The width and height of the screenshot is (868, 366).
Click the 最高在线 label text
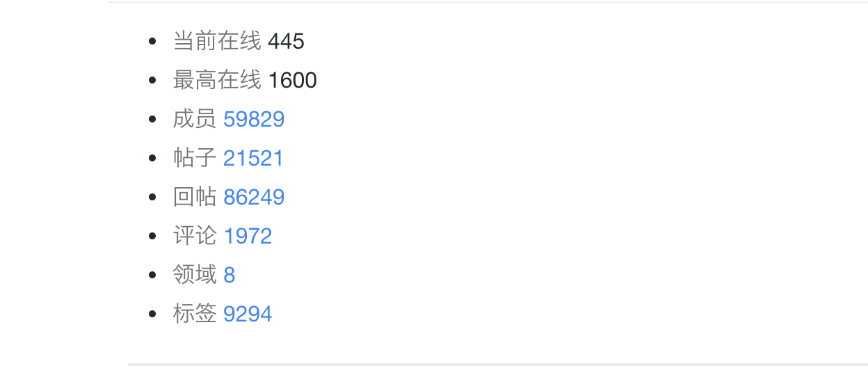tap(217, 80)
